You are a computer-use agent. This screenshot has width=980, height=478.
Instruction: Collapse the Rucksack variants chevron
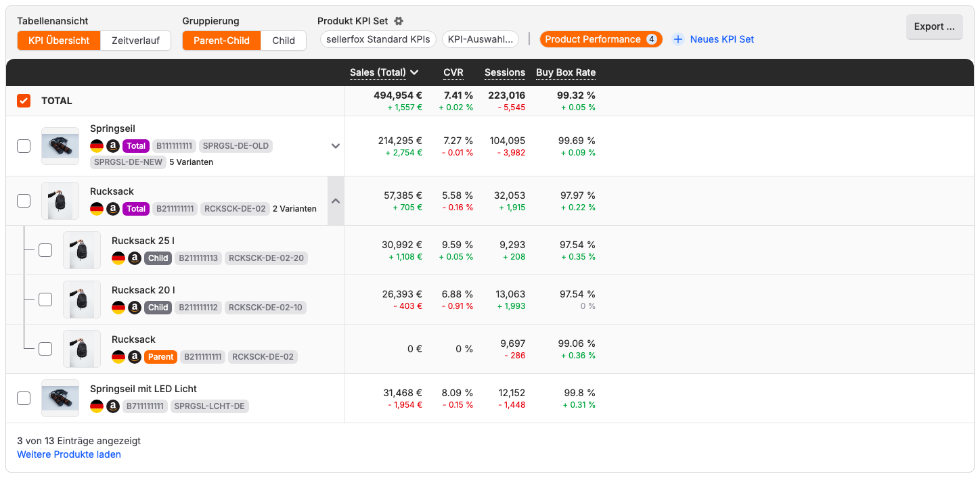coord(336,201)
